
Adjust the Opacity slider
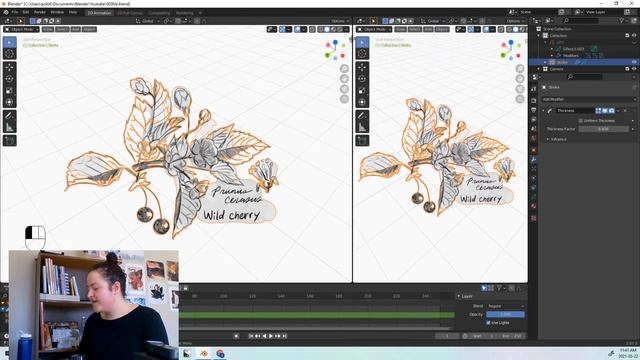point(505,314)
